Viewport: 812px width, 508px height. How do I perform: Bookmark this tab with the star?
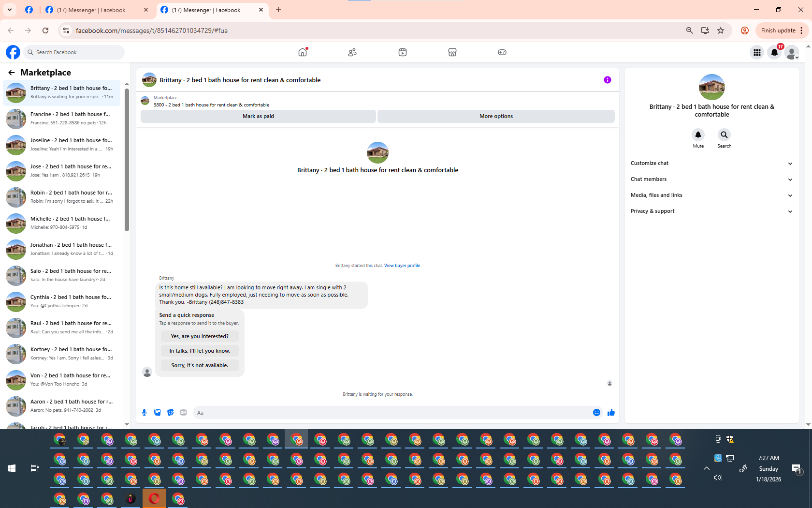point(721,30)
